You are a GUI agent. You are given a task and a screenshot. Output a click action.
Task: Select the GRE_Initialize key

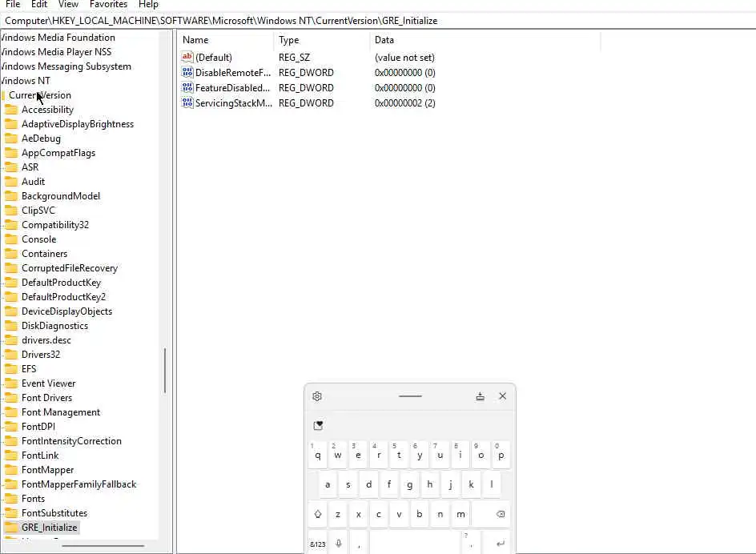tap(49, 528)
